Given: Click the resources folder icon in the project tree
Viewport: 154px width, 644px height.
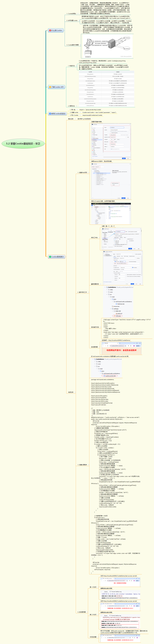Looking at the screenshot, I should [113, 307].
